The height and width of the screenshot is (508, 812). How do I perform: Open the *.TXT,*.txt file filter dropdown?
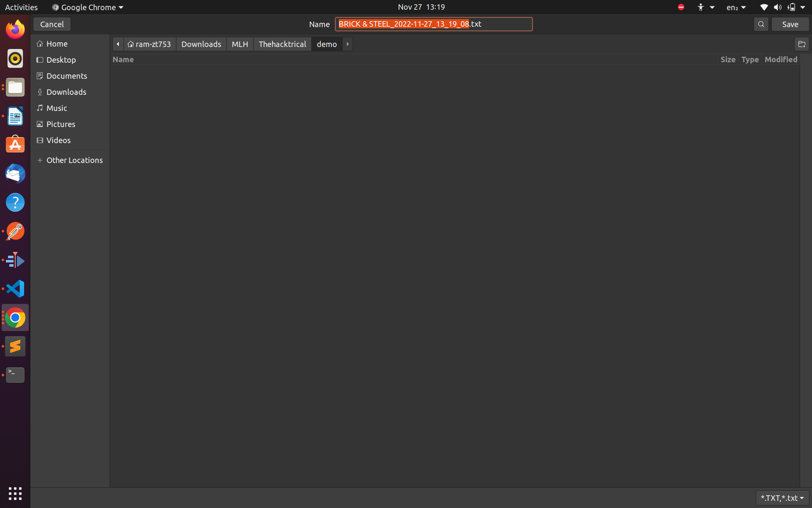coord(782,498)
